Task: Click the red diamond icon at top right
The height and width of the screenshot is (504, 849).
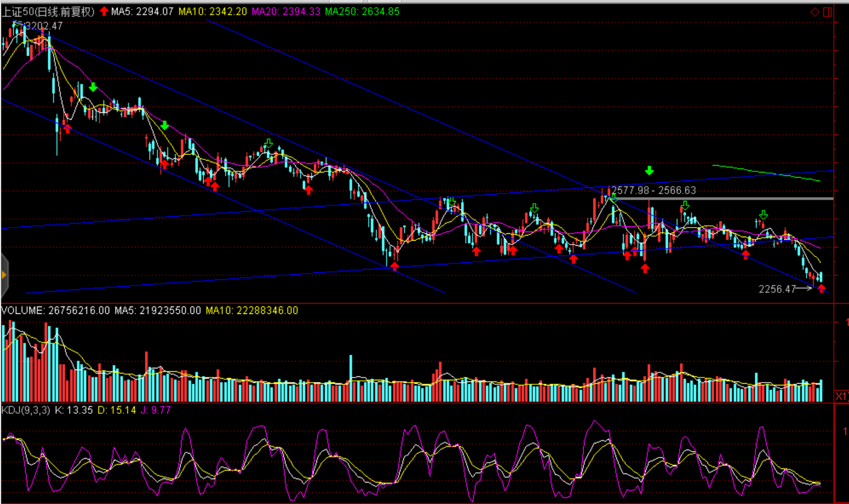Action: click(x=815, y=12)
